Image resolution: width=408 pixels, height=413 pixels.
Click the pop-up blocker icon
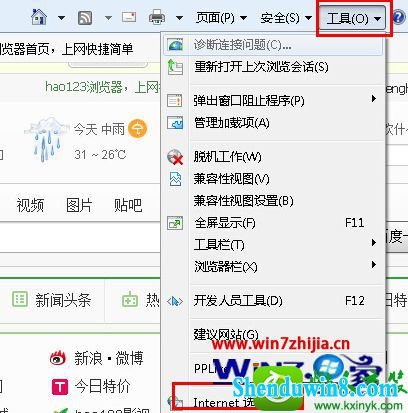(x=175, y=100)
